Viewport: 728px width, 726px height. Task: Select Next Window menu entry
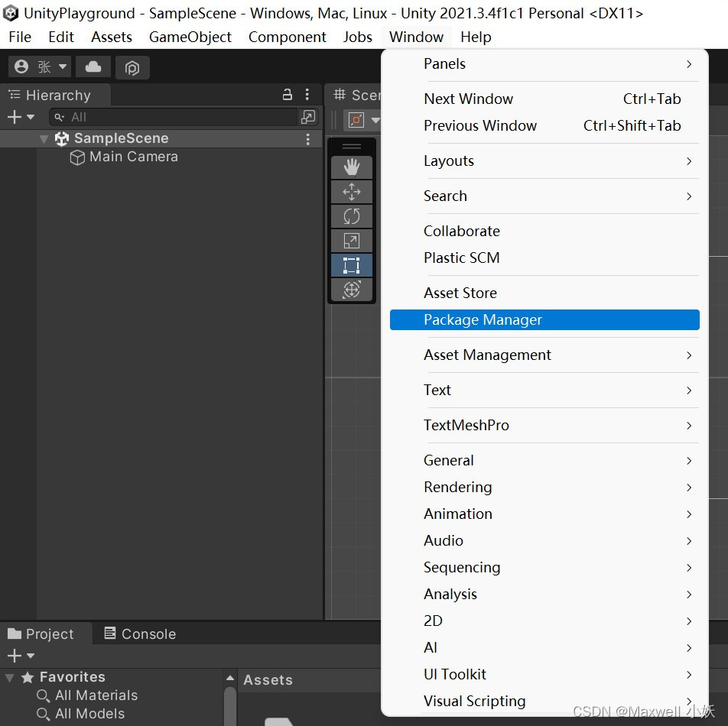(x=544, y=99)
